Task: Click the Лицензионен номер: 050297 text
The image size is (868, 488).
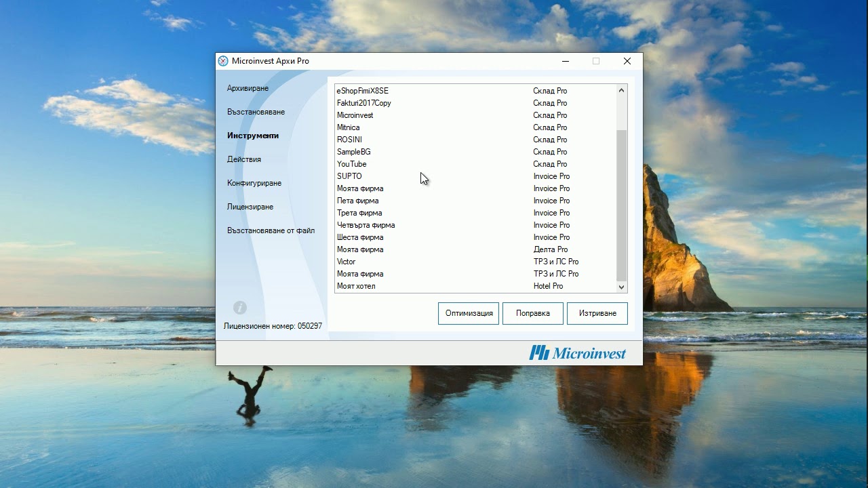Action: click(273, 326)
